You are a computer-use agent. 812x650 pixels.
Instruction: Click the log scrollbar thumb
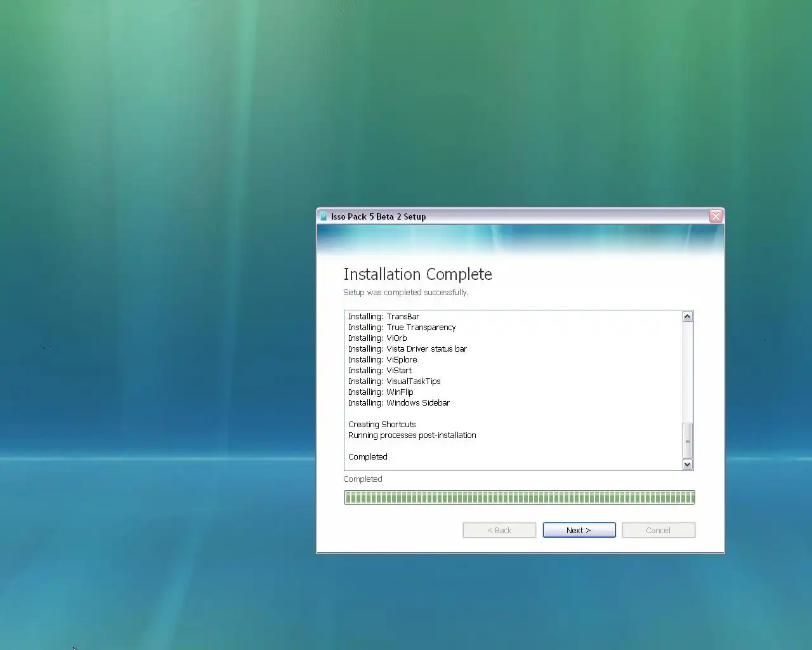(x=687, y=441)
